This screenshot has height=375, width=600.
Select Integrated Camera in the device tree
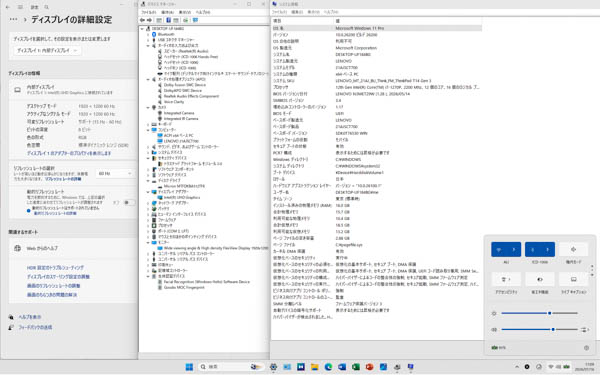click(x=179, y=113)
